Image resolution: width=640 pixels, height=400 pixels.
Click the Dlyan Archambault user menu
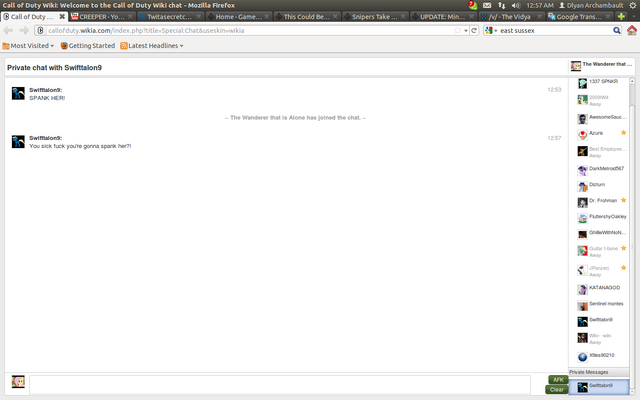coord(591,5)
